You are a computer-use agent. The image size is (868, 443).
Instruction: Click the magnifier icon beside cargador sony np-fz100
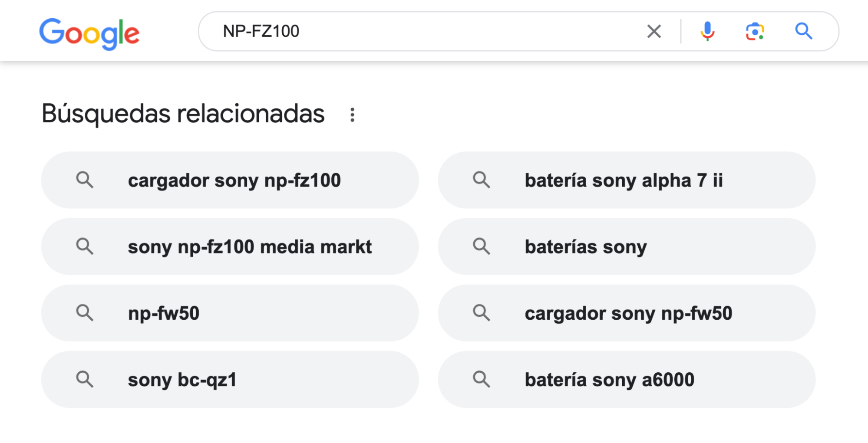[x=85, y=180]
